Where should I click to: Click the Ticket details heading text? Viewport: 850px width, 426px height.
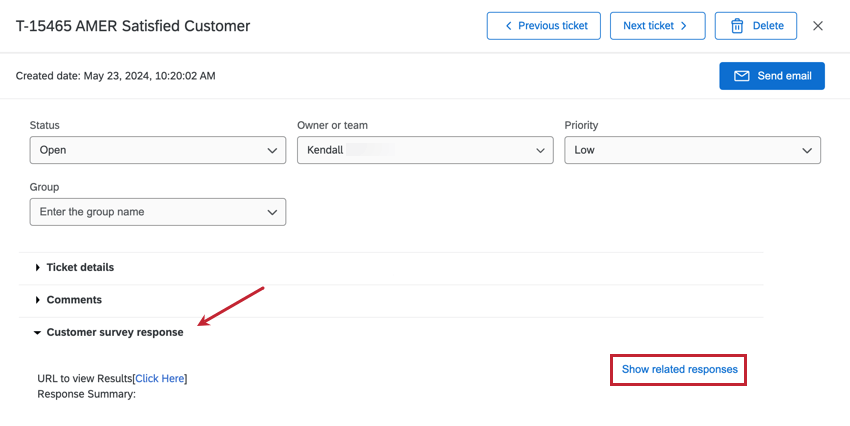point(80,268)
